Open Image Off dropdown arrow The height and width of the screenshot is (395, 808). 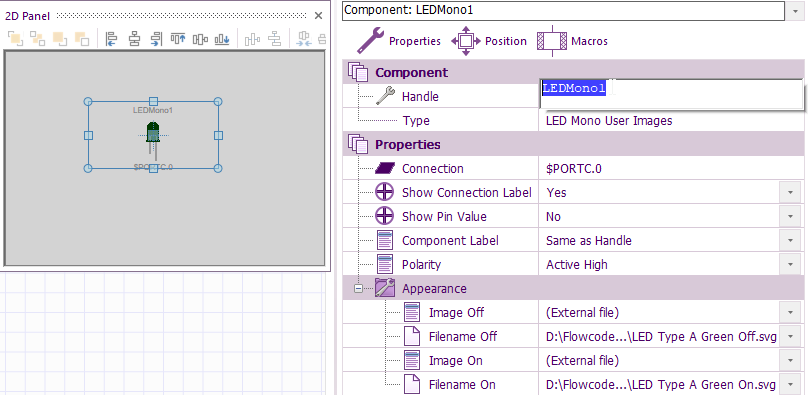[790, 312]
